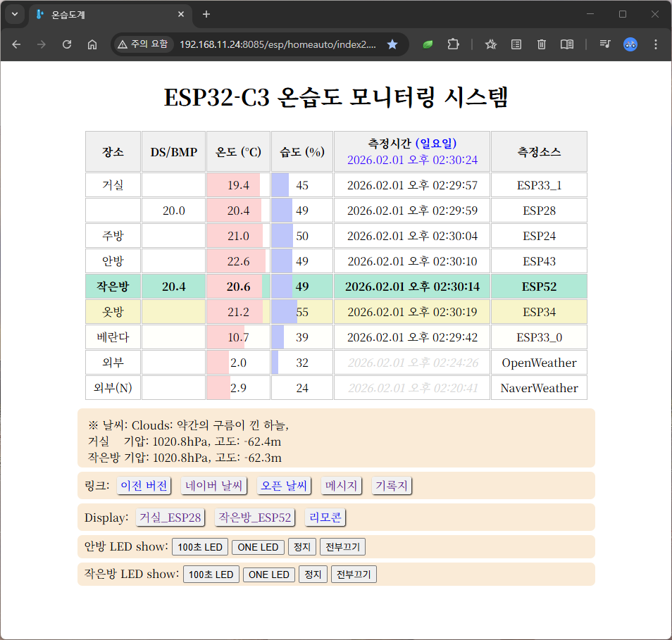Click the browser home icon
Screen dimensions: 672x640
[x=92, y=44]
